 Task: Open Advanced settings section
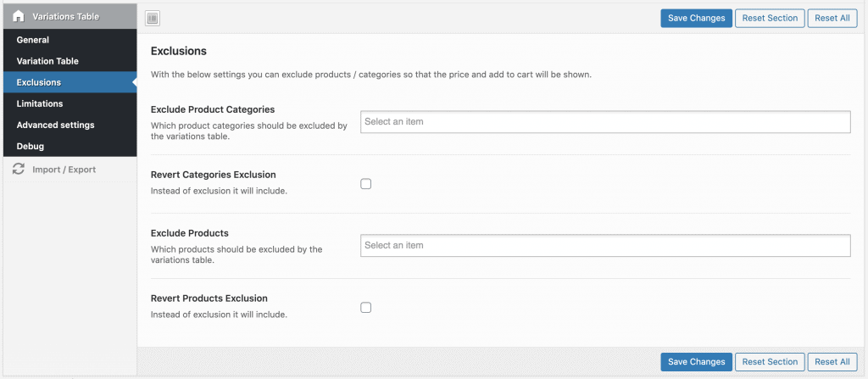tap(55, 125)
